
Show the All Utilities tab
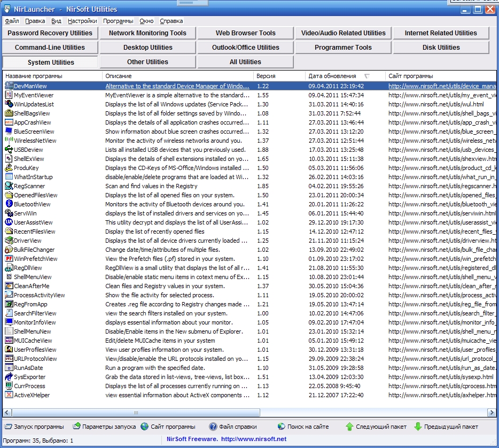(x=245, y=62)
